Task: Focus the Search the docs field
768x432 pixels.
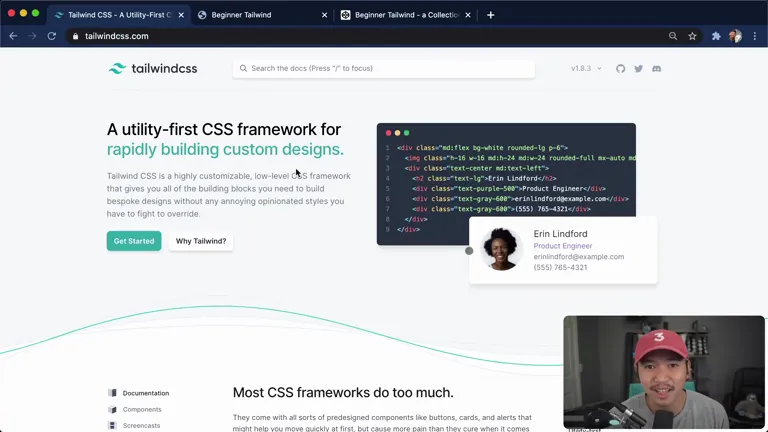Action: pos(384,69)
